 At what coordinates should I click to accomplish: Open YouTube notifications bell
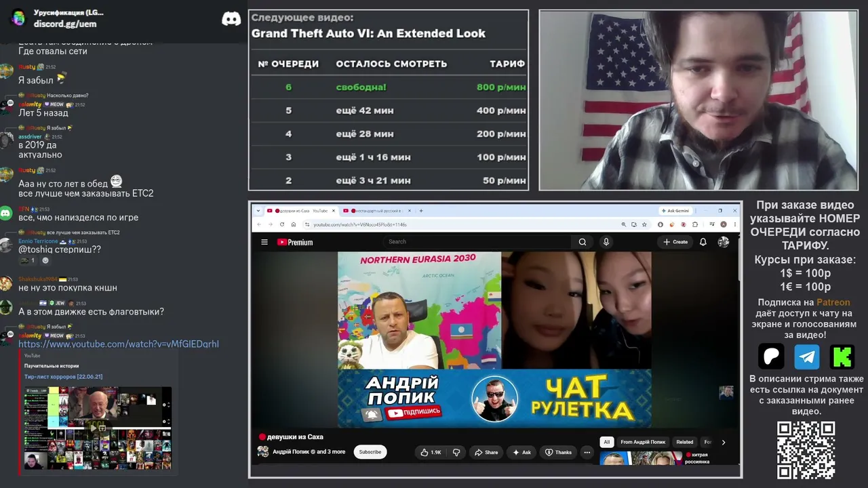pos(703,242)
